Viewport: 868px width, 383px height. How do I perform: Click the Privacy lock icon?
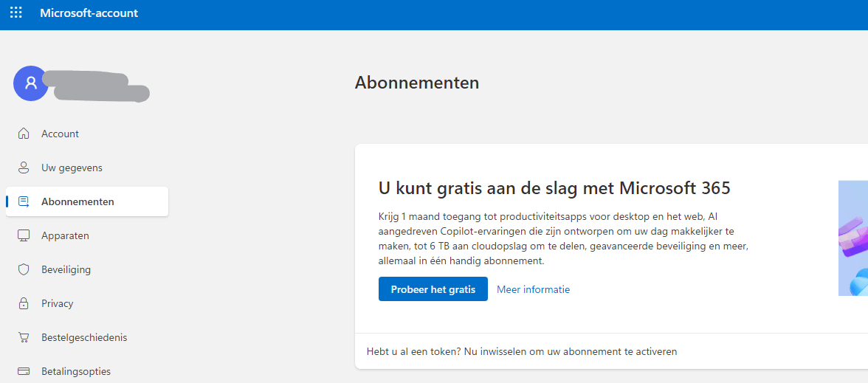(x=24, y=303)
